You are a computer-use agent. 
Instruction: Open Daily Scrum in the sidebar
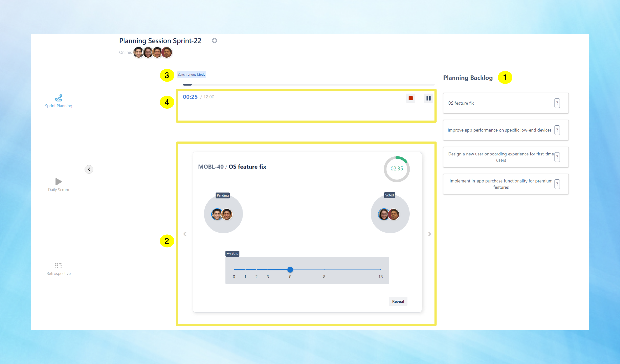pos(58,185)
